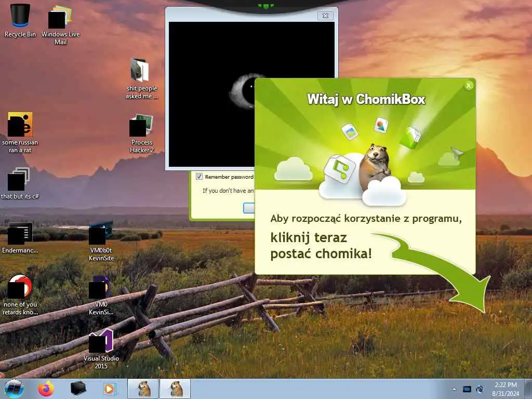Open the media player taskbar icon
The width and height of the screenshot is (532, 399).
[x=109, y=389]
